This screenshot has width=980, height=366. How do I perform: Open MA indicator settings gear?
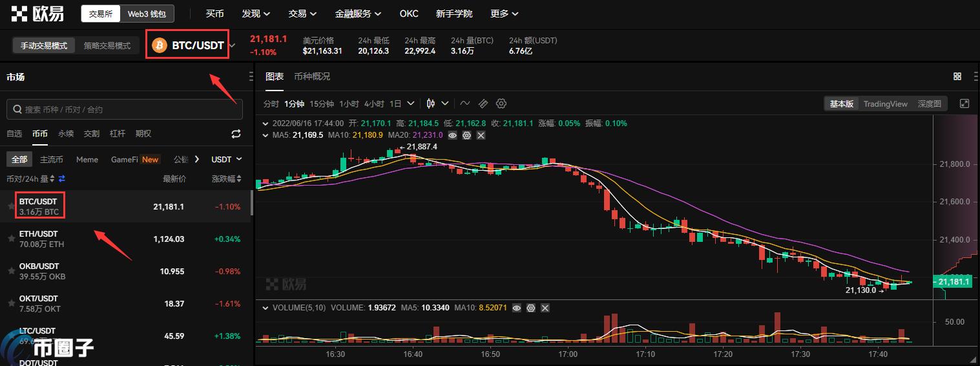466,135
